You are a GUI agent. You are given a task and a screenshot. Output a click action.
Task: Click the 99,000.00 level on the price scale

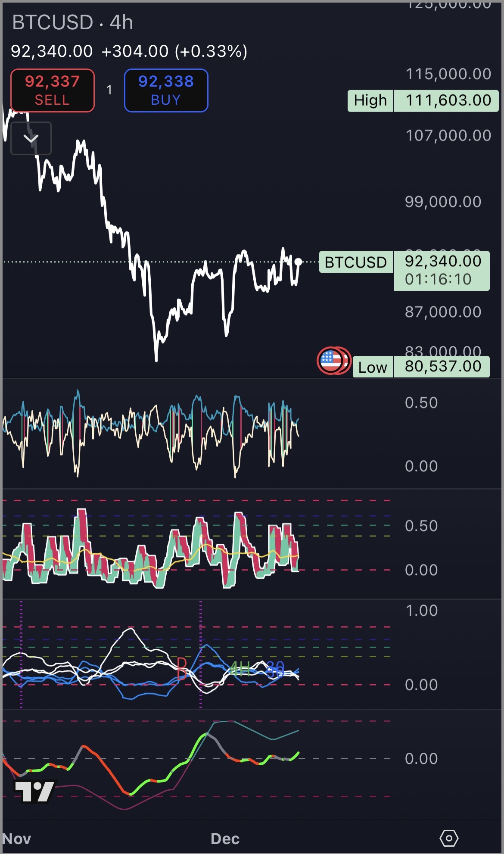pos(443,202)
